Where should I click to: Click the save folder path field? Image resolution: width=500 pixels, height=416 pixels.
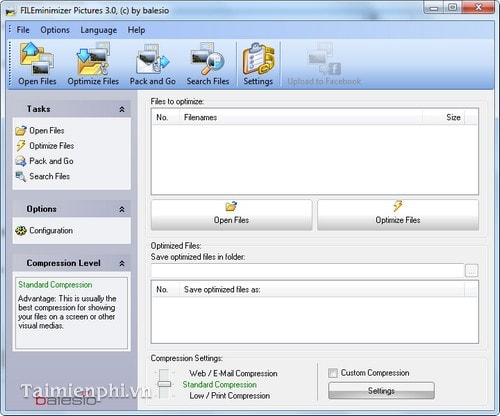307,270
